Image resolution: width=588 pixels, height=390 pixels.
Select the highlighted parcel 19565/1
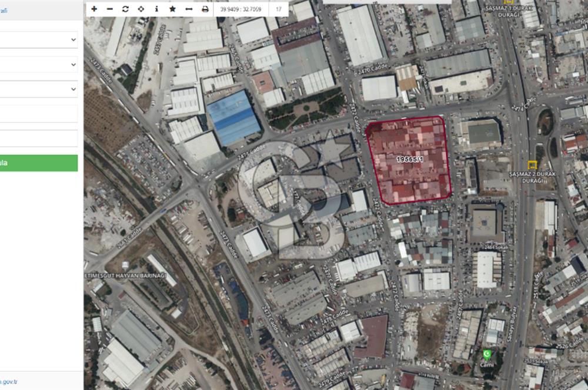point(408,159)
